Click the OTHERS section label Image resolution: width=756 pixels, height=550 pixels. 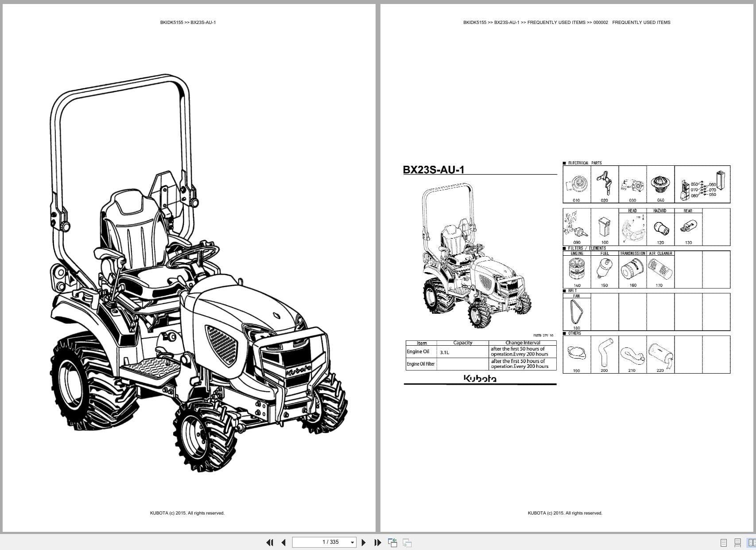574,333
